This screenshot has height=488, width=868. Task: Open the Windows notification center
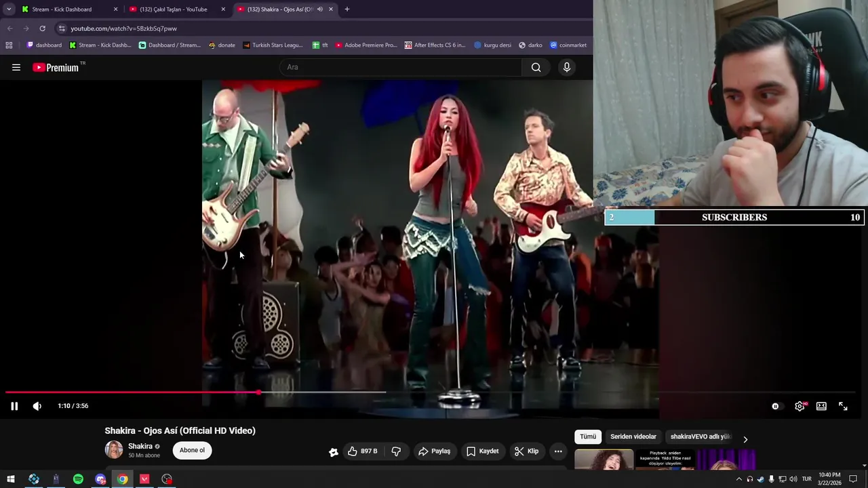coord(853,479)
